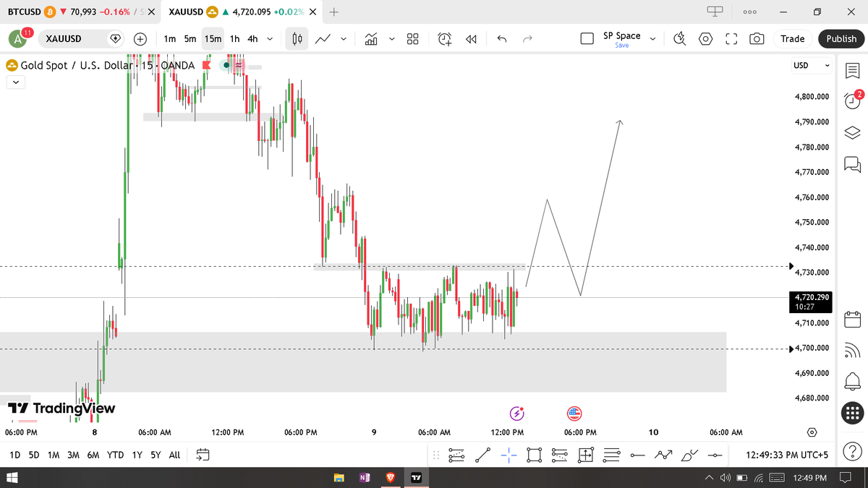Add a symbol with the plus button

pyautogui.click(x=140, y=39)
